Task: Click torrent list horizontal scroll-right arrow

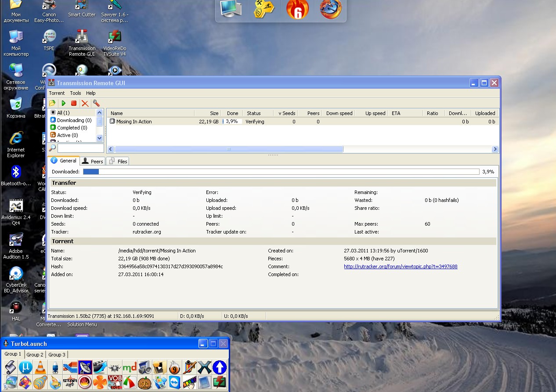Action: 495,149
